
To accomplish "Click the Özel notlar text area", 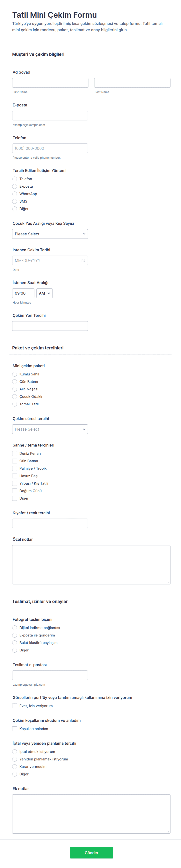I will (x=91, y=565).
